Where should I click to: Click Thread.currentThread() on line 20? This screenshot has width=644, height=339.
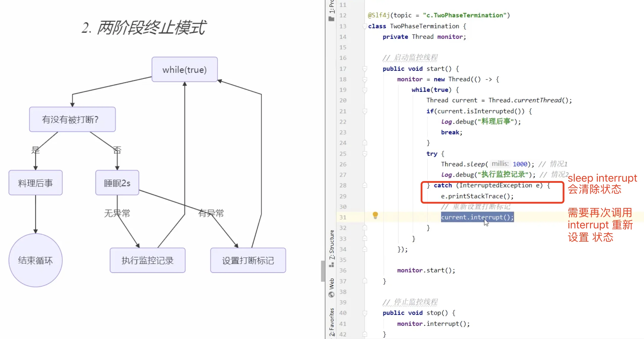[x=528, y=100]
